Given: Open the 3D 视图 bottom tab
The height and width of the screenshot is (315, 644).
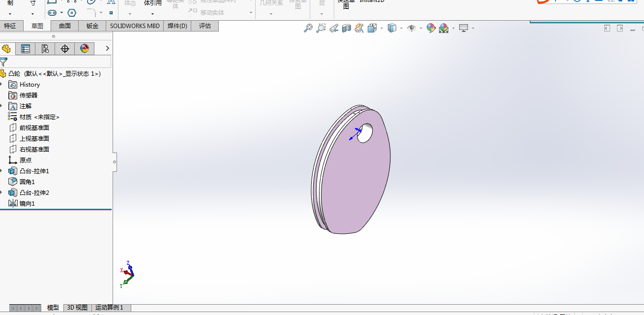Looking at the screenshot, I should tap(77, 308).
